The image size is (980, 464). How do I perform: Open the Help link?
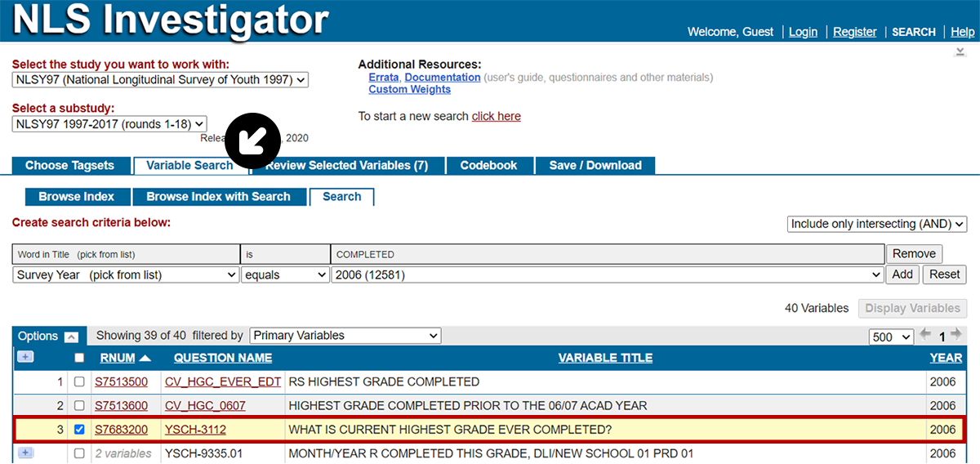click(x=963, y=32)
